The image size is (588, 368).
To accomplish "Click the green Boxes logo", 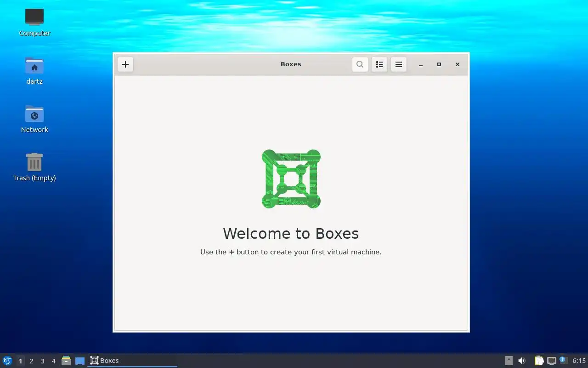I will pos(291,179).
